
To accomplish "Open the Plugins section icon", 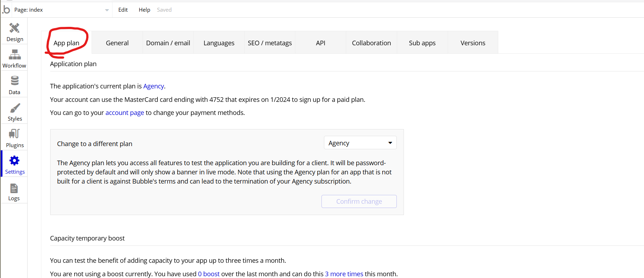I will tap(14, 134).
